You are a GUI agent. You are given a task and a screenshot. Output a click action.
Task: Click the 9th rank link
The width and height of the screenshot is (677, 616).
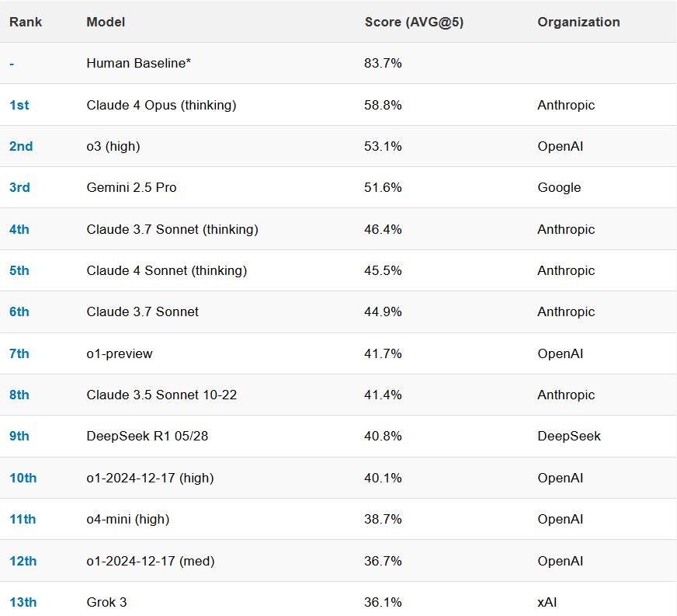pyautogui.click(x=19, y=436)
